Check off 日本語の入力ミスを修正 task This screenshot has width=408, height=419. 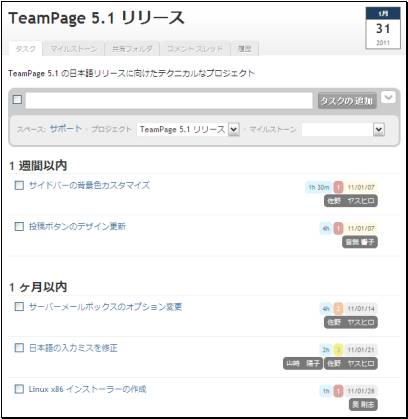(x=19, y=348)
